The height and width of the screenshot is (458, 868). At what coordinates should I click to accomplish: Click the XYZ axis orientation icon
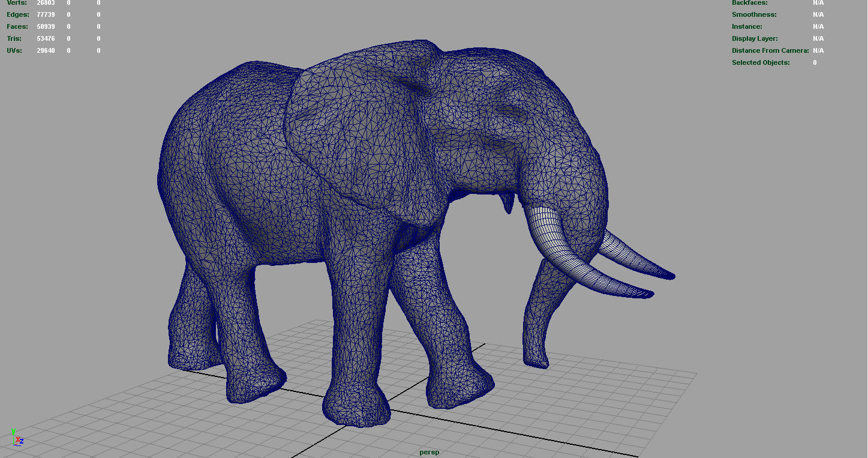(17, 436)
